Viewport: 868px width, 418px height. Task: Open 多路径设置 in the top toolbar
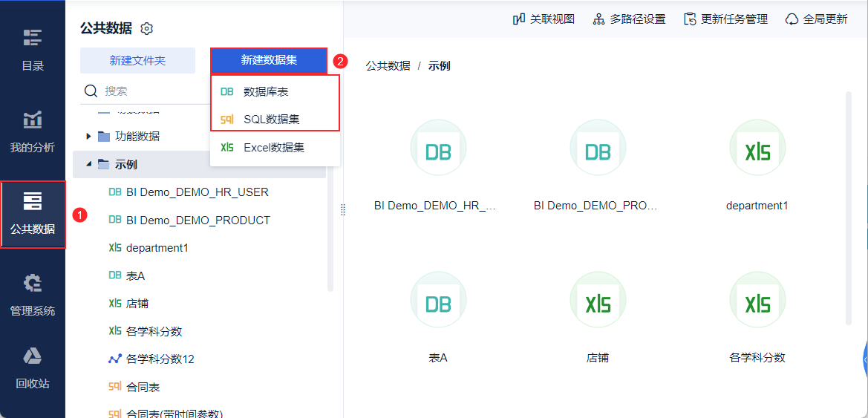(629, 19)
